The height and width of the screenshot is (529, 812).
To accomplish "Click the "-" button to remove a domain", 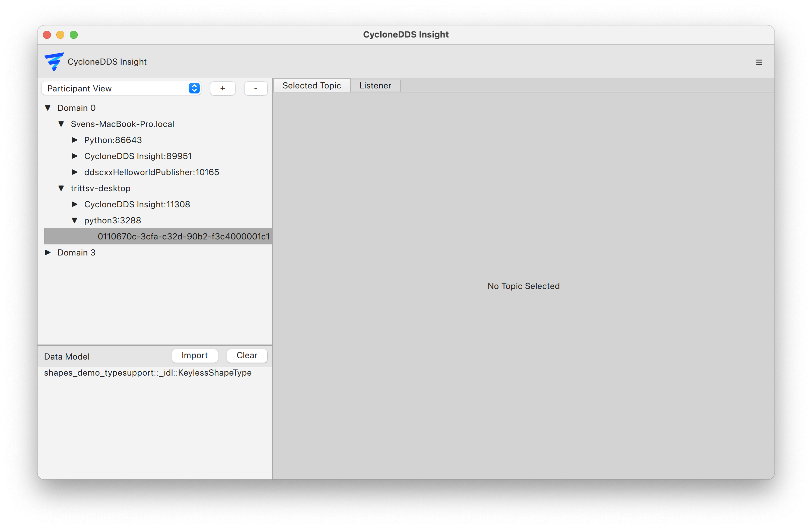I will click(x=256, y=88).
